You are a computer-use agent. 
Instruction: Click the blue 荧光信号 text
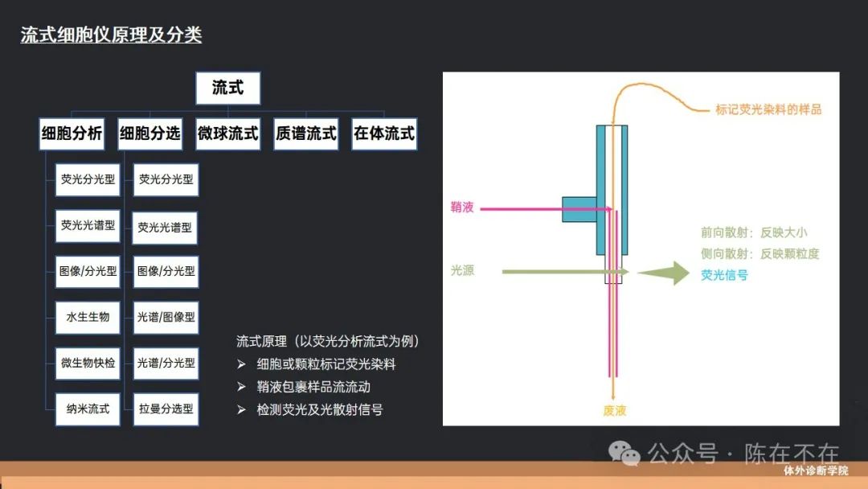[x=724, y=275]
